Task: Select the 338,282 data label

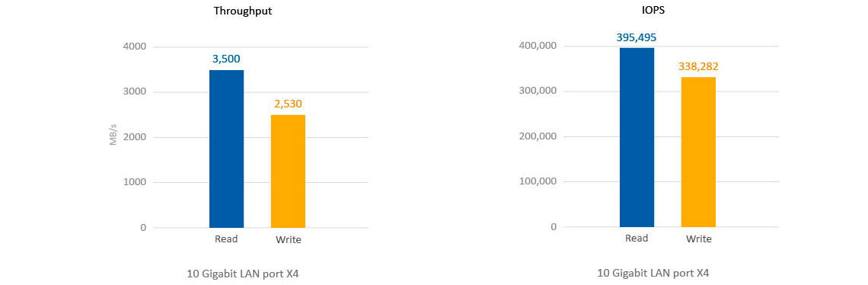Action: coord(698,66)
